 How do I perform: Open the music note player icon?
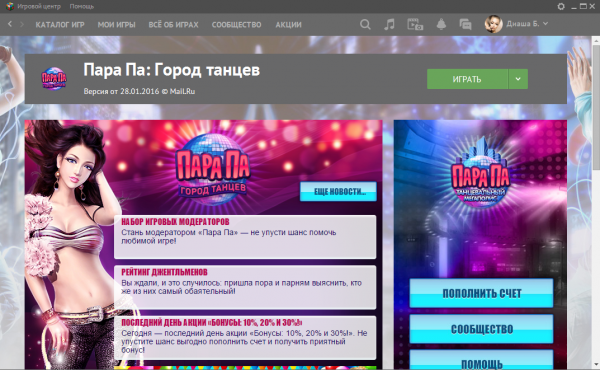click(x=390, y=25)
